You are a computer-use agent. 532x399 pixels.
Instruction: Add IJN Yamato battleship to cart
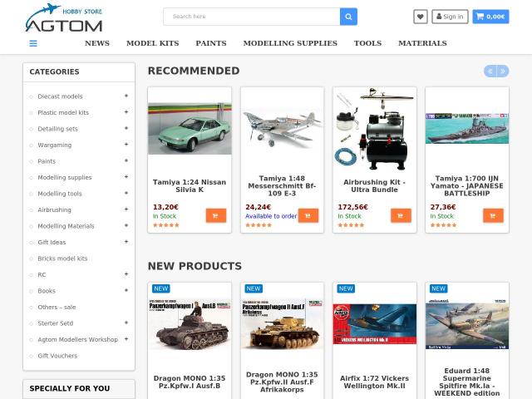(493, 215)
